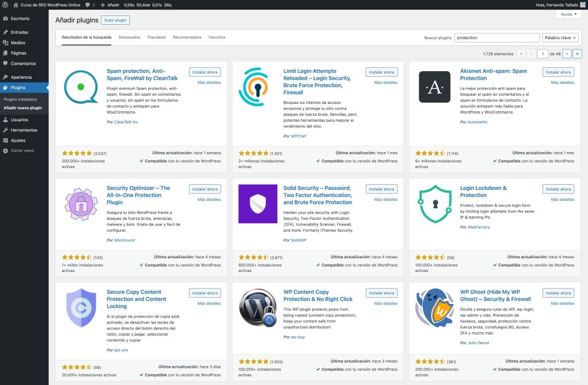Image resolution: width=588 pixels, height=385 pixels.
Task: Click Fernando Tellado's avatar in admin bar
Action: point(583,5)
